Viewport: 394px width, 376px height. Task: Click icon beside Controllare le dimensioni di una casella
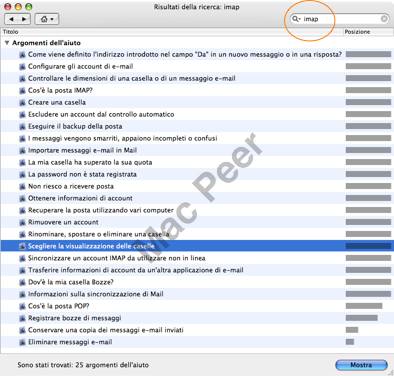pos(22,79)
